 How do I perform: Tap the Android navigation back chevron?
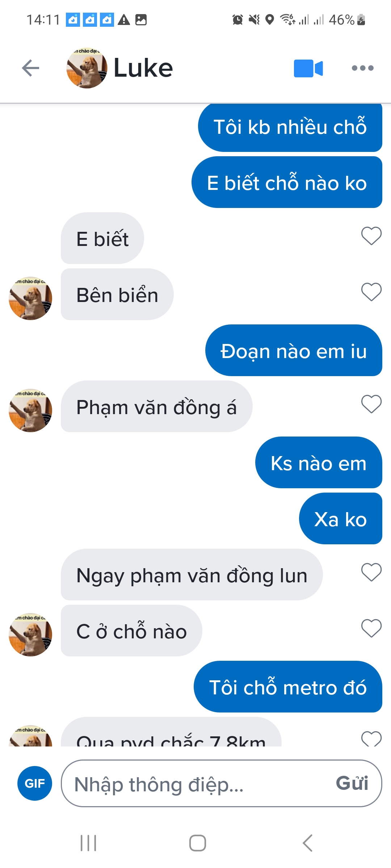pos(307,843)
